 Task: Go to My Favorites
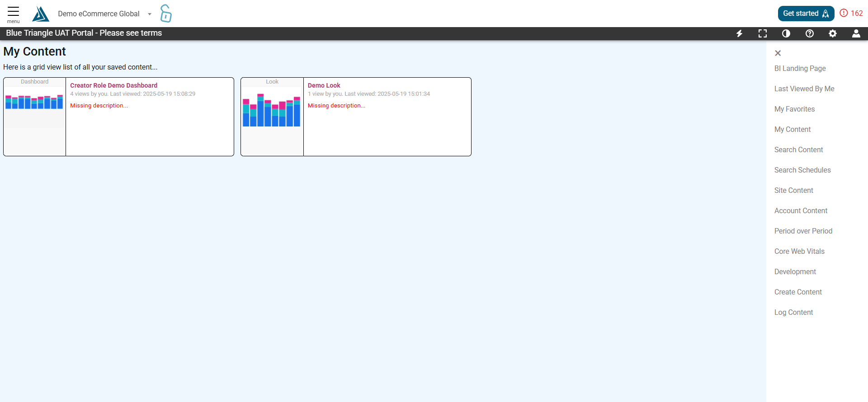[x=794, y=109]
